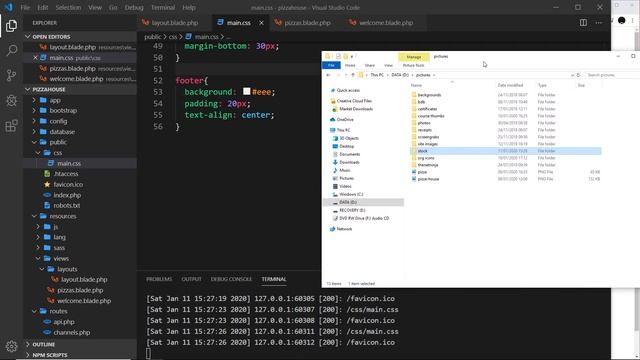Click the favicon.ico star icon in file tree
Image resolution: width=640 pixels, height=360 pixels.
click(x=47, y=184)
